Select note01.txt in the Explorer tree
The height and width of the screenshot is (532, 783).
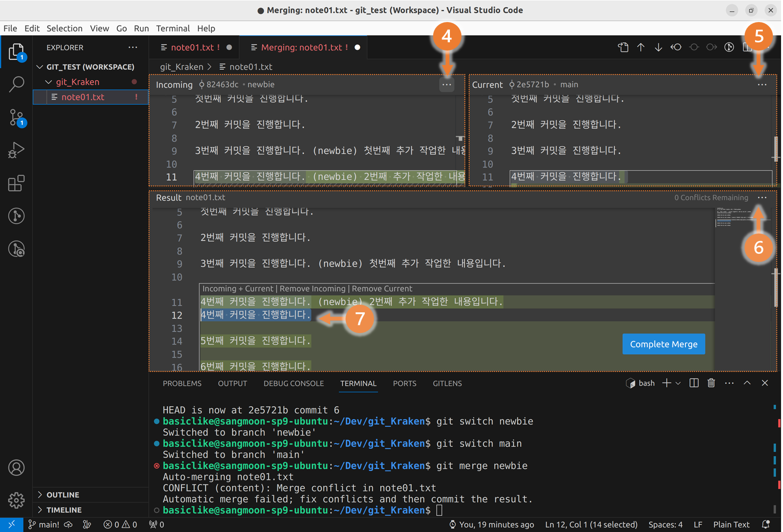coord(90,97)
